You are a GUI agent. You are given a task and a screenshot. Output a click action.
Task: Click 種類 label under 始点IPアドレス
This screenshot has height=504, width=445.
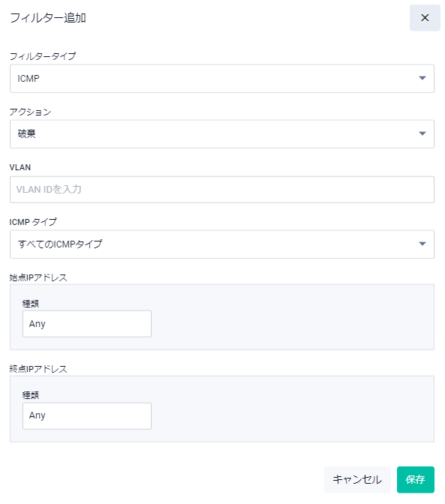[31, 304]
